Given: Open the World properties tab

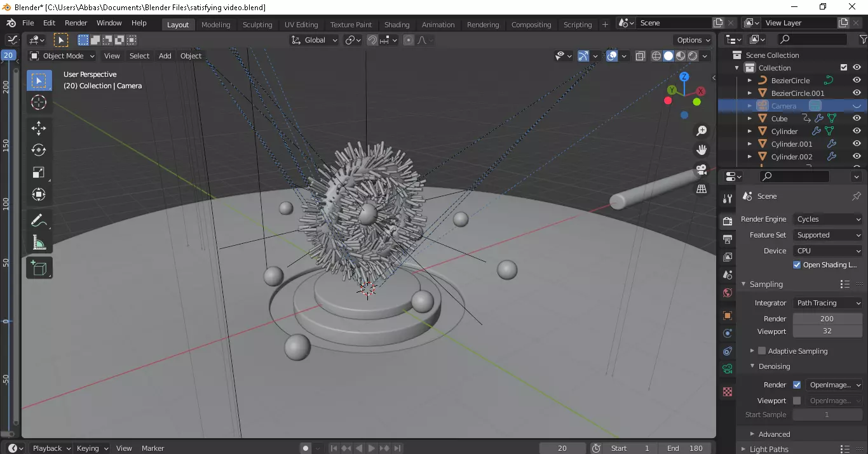Looking at the screenshot, I should click(x=728, y=293).
